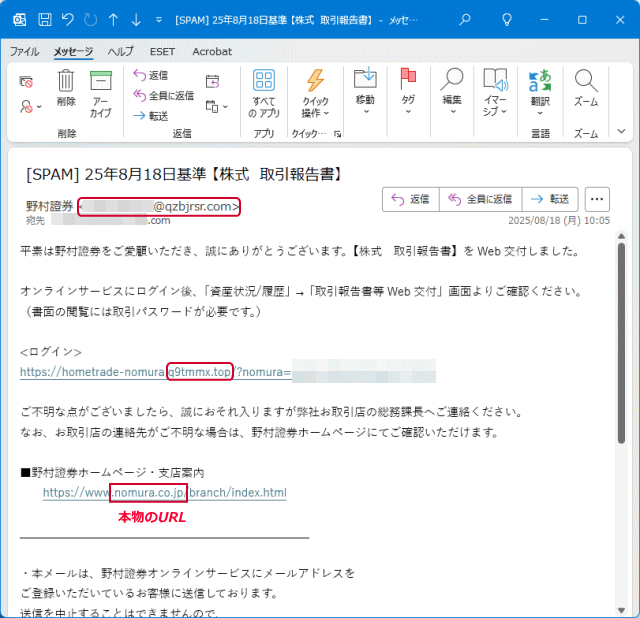This screenshot has width=640, height=618.
Task: Open the クイック操作 group dialog launcher
Action: pos(338,134)
